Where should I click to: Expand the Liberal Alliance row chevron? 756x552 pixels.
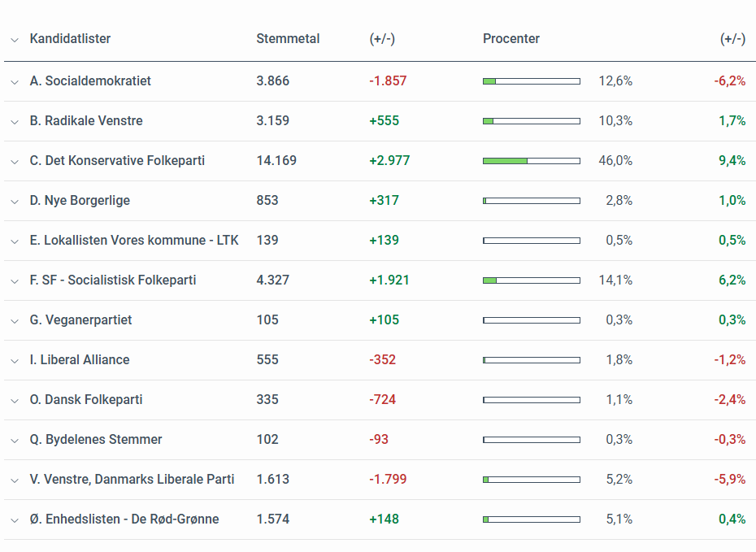pyautogui.click(x=15, y=360)
